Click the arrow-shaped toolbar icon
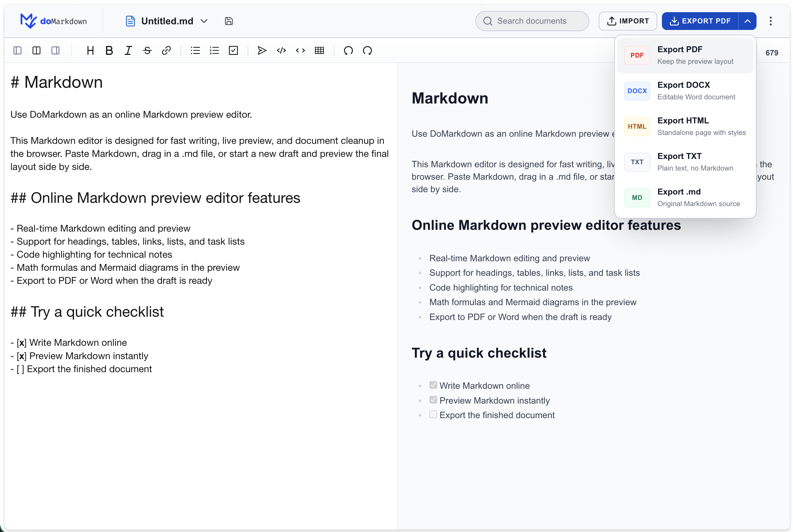 click(262, 50)
